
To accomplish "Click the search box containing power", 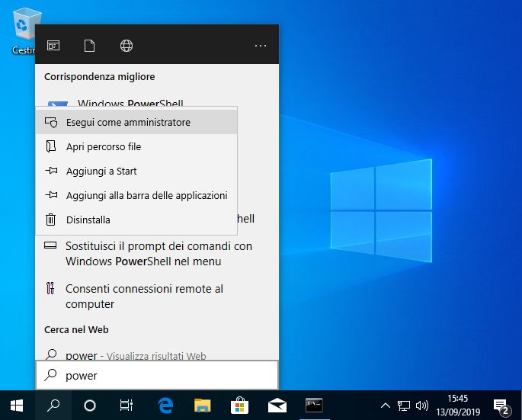I will tap(157, 375).
